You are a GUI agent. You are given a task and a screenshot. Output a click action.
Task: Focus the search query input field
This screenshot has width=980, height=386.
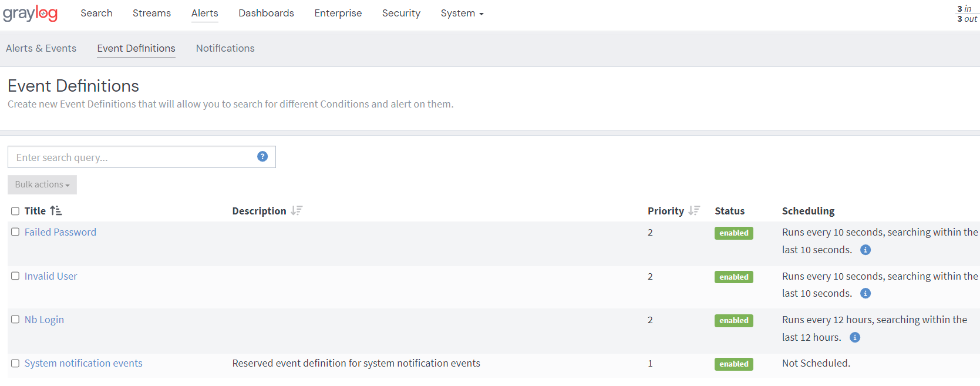(132, 157)
